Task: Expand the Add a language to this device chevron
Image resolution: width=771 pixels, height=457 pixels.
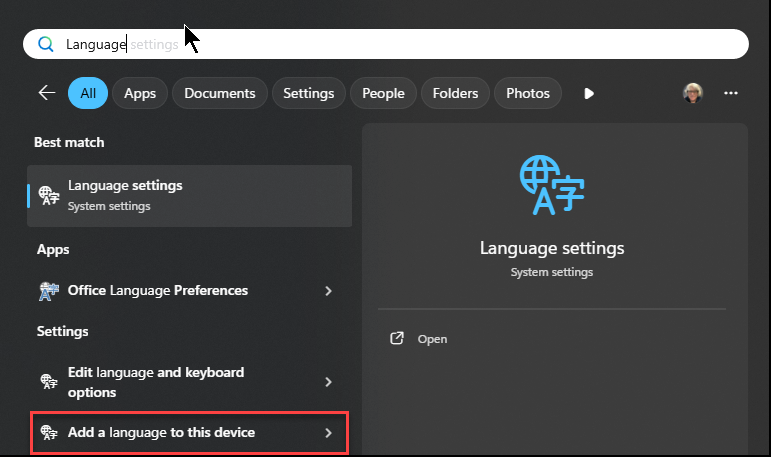Action: click(328, 433)
